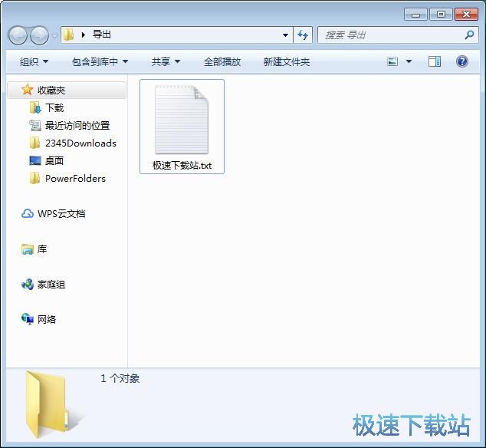Open the 共享 menu
Viewport: 486px width, 448px height.
pyautogui.click(x=166, y=61)
